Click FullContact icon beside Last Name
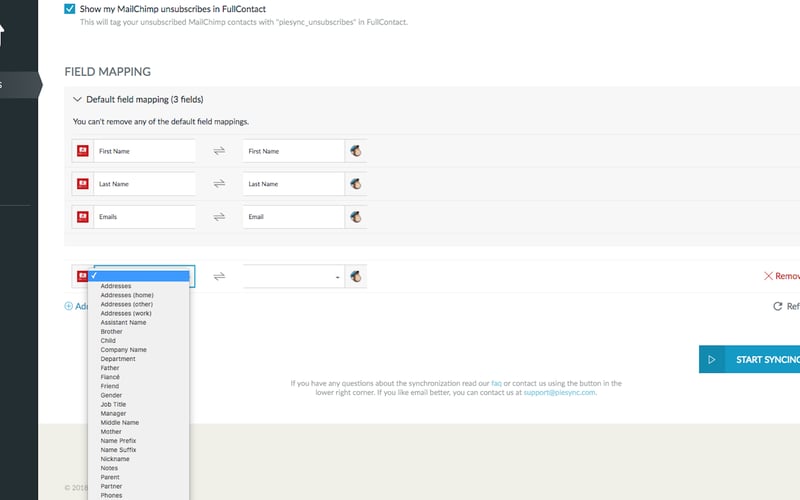800x500 pixels. click(x=83, y=184)
